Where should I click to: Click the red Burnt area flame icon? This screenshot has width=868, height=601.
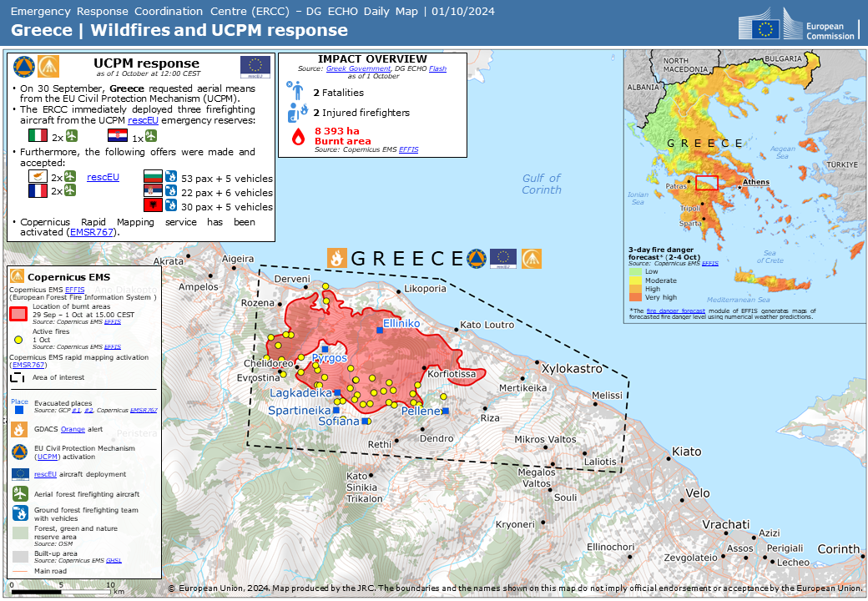(x=297, y=136)
